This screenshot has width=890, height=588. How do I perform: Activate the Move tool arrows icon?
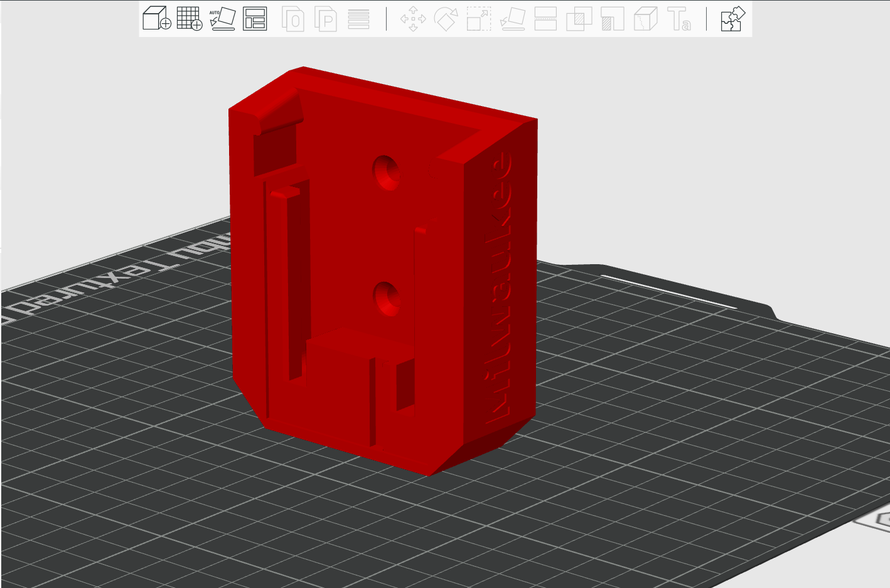(x=413, y=19)
